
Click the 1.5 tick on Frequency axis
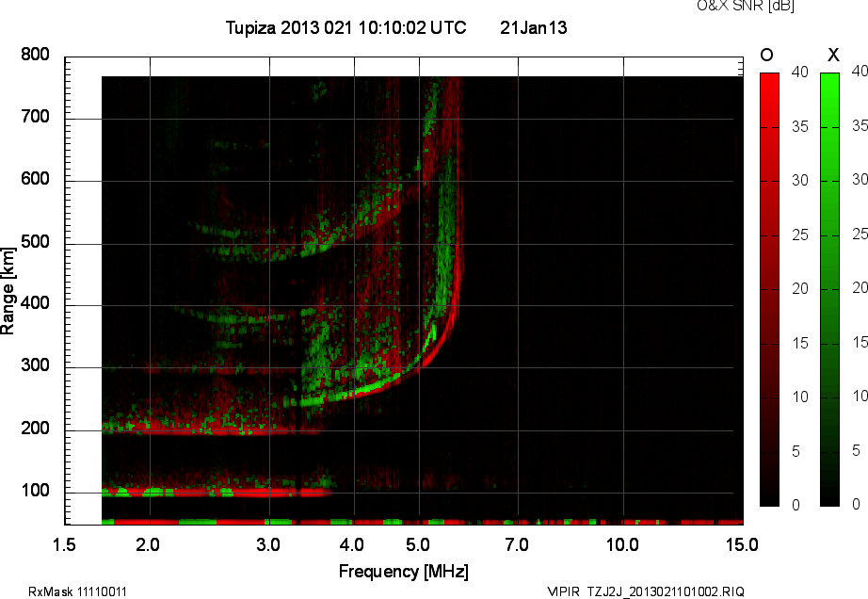(x=64, y=544)
